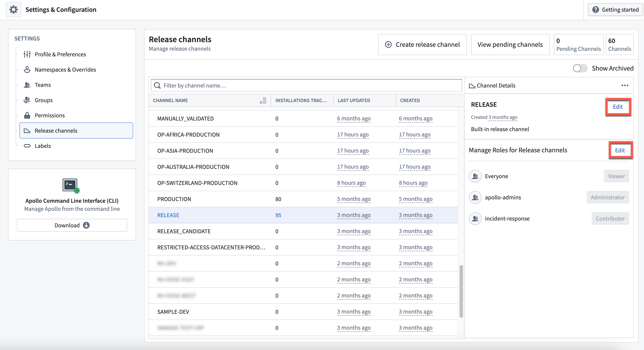This screenshot has height=350, width=644.
Task: Click the Permissions lock icon
Action: [x=27, y=115]
